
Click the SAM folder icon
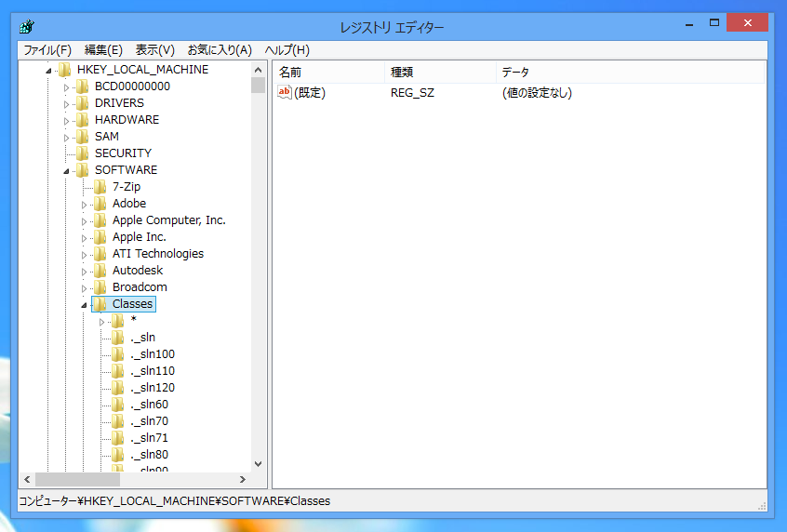coord(82,137)
